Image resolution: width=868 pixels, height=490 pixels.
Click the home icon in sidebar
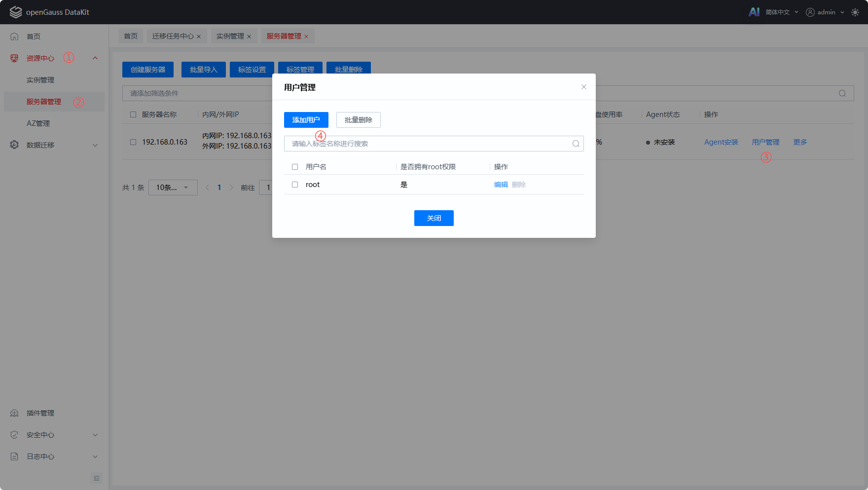click(14, 37)
